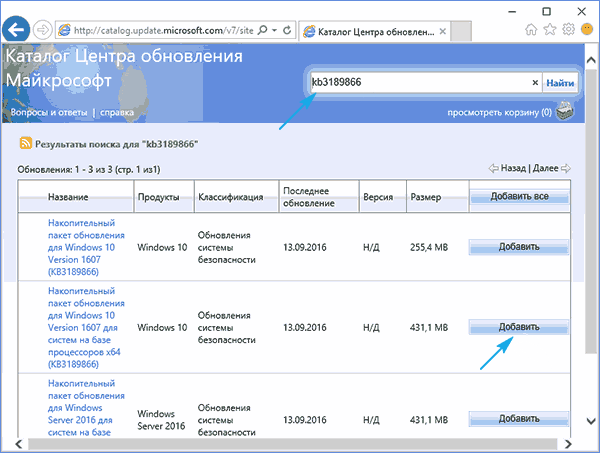The height and width of the screenshot is (453, 600).
Task: Click the kb3189866 search input field
Action: (x=420, y=84)
